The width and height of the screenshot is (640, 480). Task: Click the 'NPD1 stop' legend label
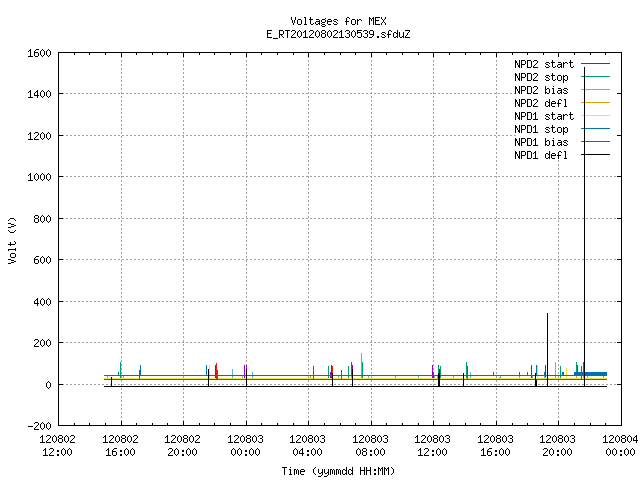click(x=541, y=129)
